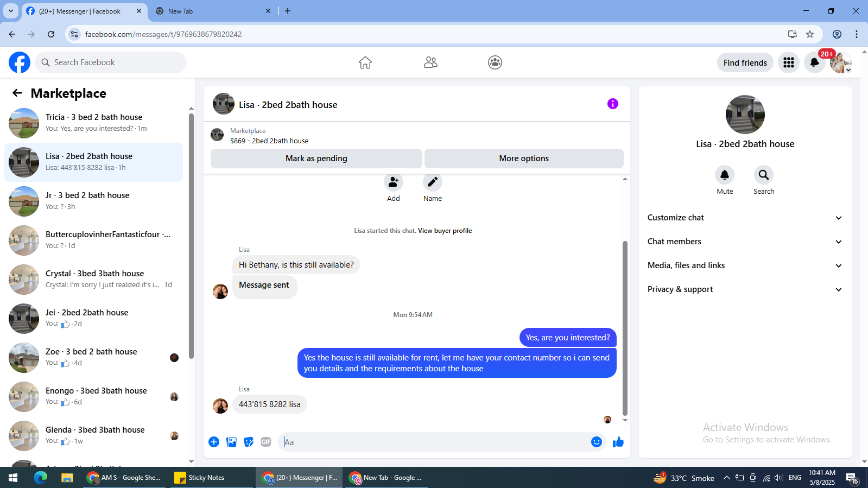Open conversation information icon
The width and height of the screenshot is (868, 488).
pos(613,104)
